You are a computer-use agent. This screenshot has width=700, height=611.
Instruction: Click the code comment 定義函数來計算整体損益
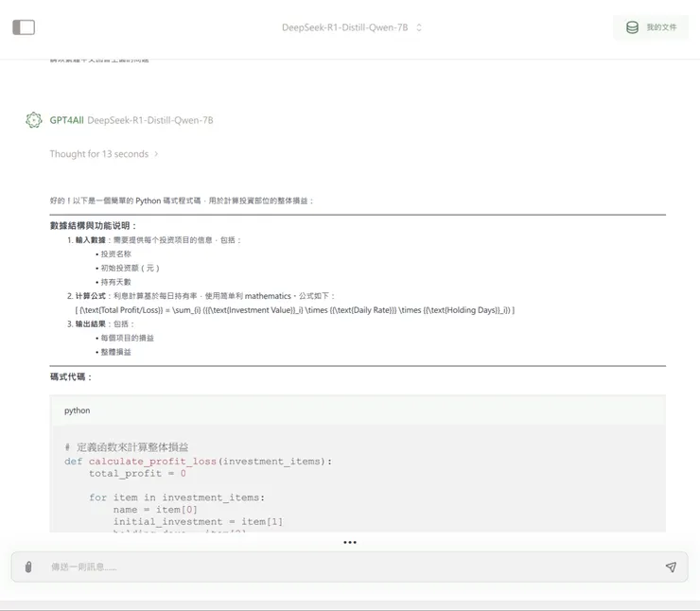(x=127, y=447)
